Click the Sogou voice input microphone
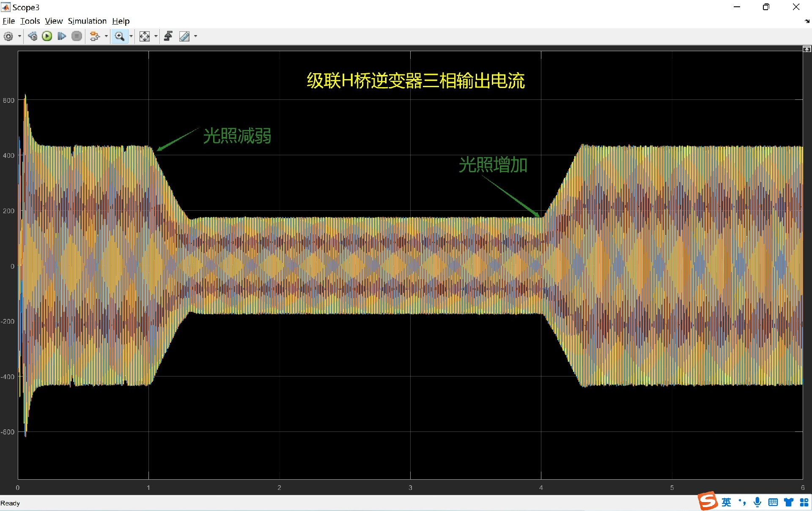The image size is (812, 511). (757, 502)
